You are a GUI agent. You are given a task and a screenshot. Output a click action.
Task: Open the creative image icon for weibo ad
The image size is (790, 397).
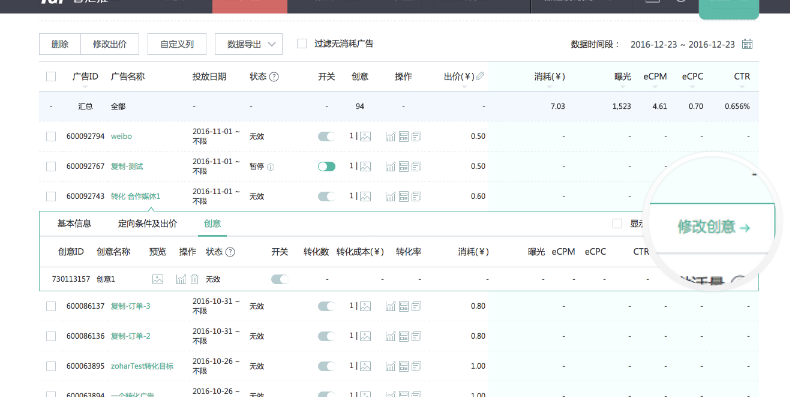pyautogui.click(x=365, y=136)
